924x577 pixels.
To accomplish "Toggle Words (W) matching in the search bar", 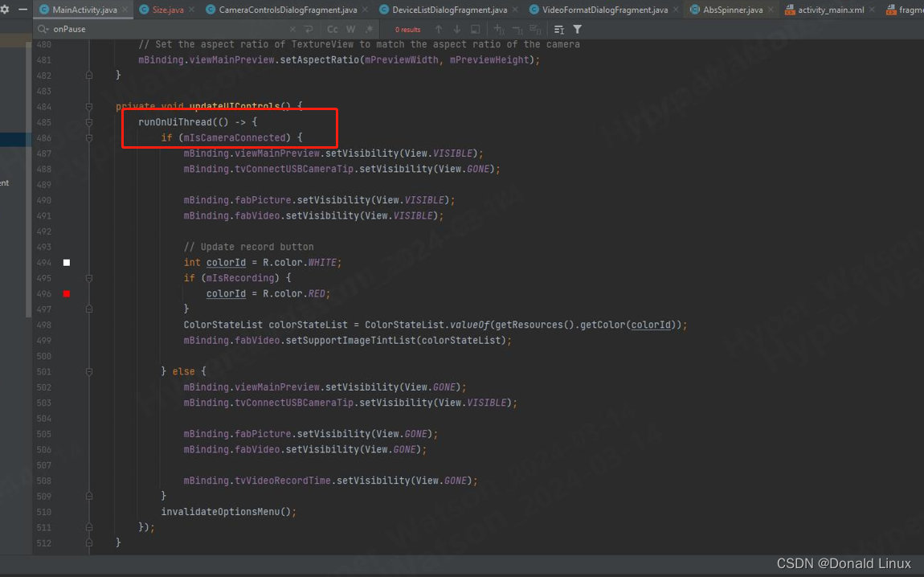I will pos(350,29).
